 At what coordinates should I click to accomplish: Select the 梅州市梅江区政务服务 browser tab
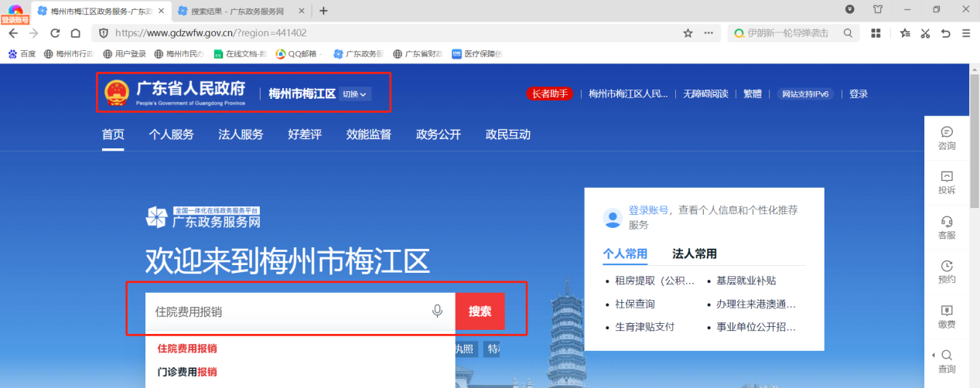pyautogui.click(x=101, y=11)
